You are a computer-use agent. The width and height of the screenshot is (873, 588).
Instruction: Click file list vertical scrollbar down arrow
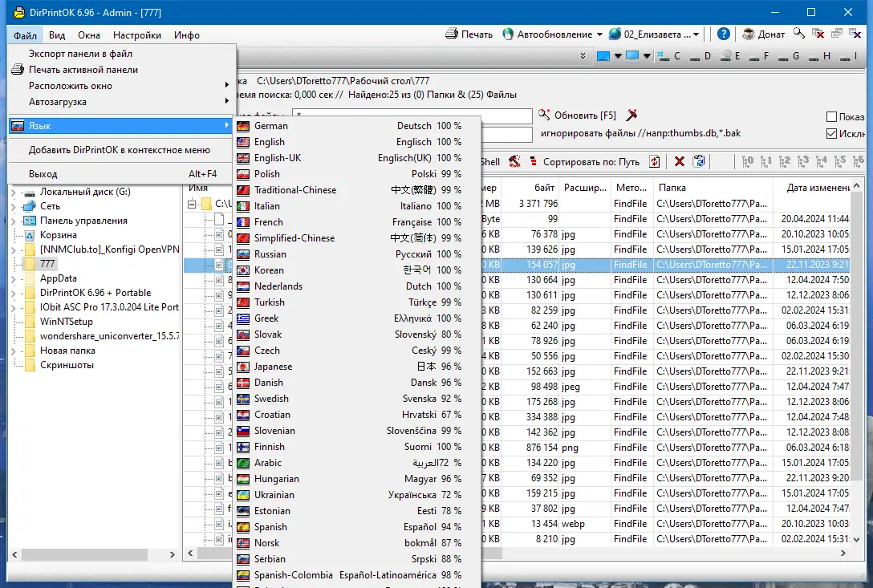(856, 539)
